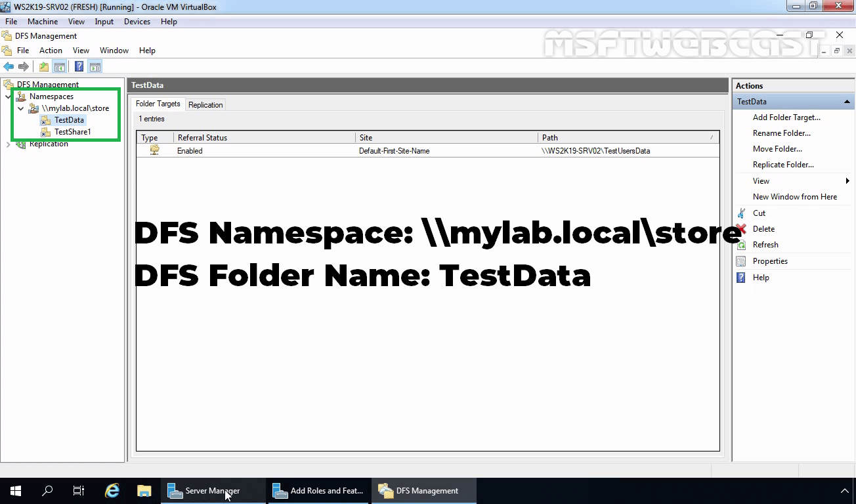Viewport: 856px width, 504px height.
Task: Show hidden system tray icons
Action: coord(844,491)
